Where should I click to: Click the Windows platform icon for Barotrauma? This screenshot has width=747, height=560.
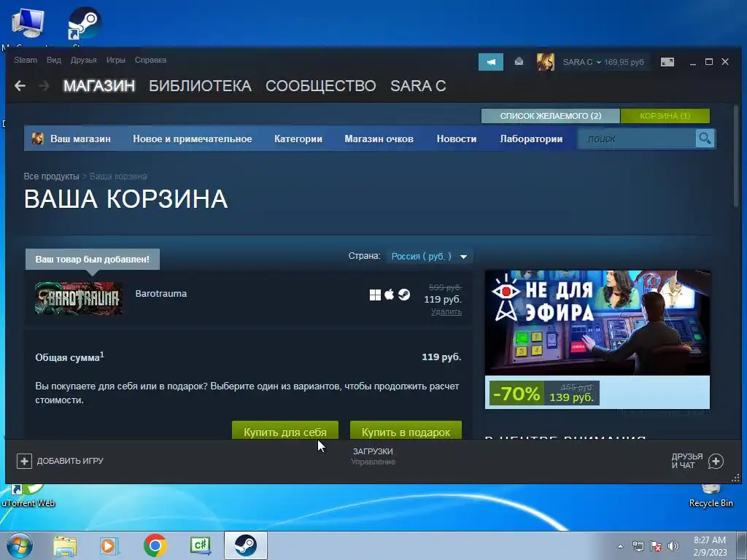coord(375,295)
